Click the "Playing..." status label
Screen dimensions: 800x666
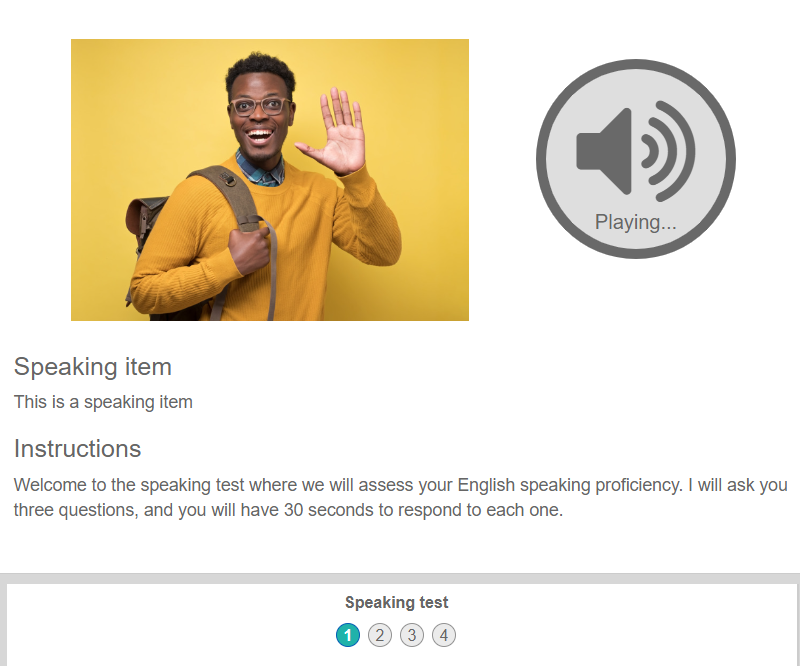pyautogui.click(x=635, y=223)
